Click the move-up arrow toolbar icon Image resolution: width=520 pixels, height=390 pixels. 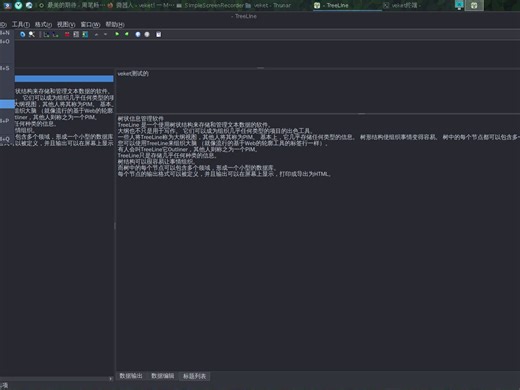tap(96, 34)
